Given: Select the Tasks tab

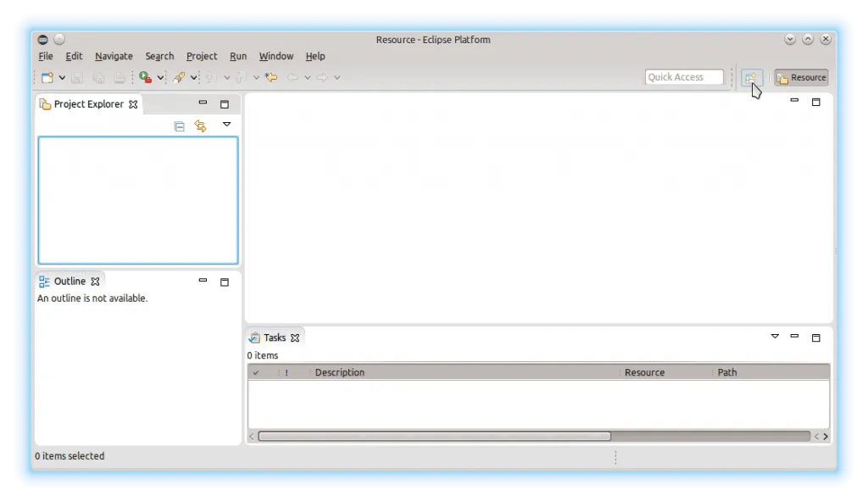Looking at the screenshot, I should click(274, 337).
